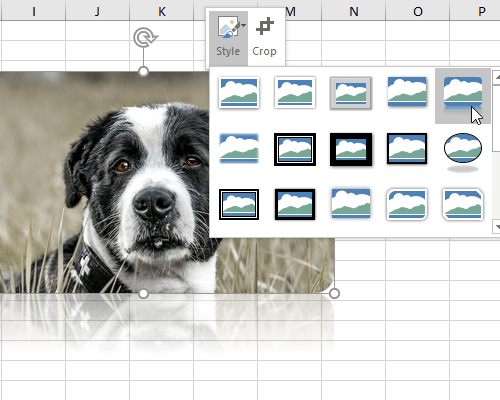Apply the Beveled Matte White style
500x400 pixels.
pyautogui.click(x=295, y=93)
